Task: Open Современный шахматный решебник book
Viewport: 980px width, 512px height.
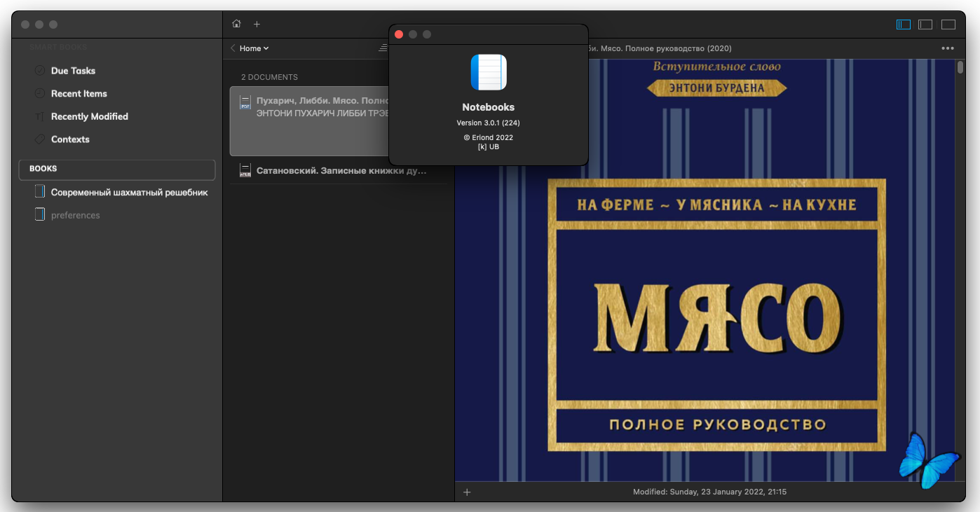Action: click(x=129, y=192)
